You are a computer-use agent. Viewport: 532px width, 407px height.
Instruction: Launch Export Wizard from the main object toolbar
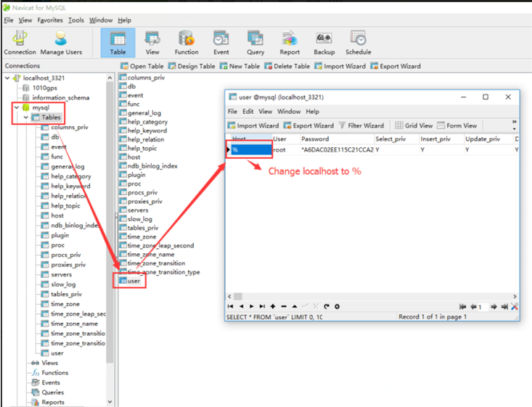point(396,66)
